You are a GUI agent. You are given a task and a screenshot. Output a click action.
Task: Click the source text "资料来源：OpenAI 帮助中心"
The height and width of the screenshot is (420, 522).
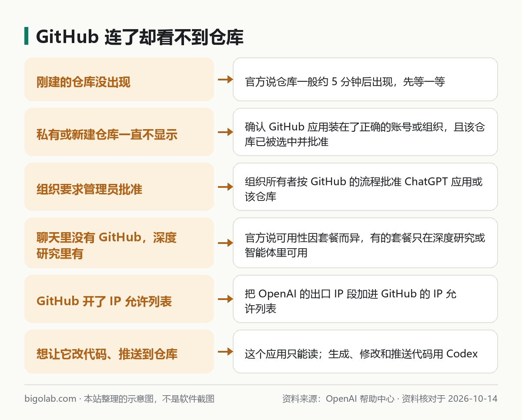(x=338, y=399)
